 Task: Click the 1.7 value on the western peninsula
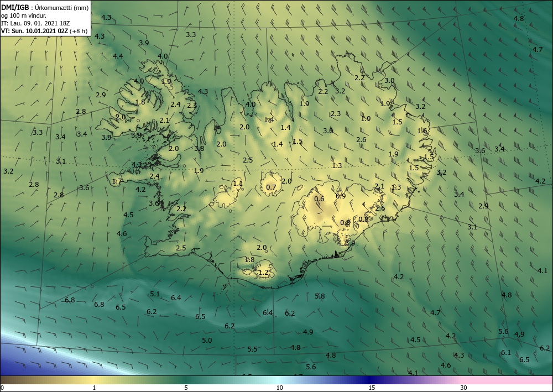coord(117,181)
